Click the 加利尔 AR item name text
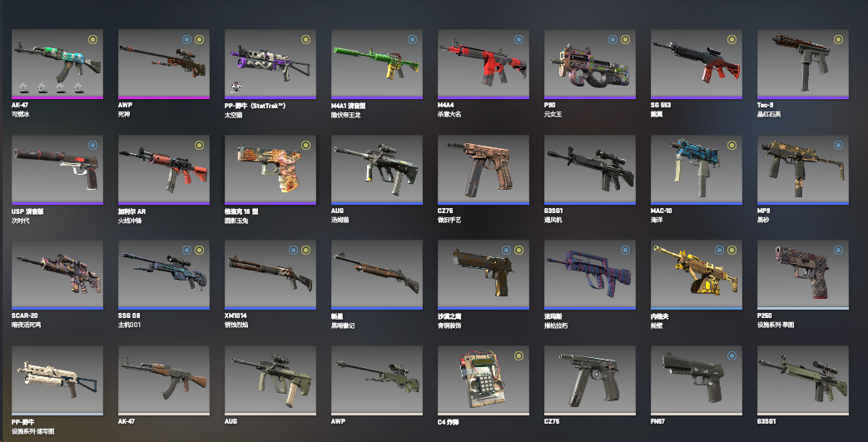Image resolution: width=868 pixels, height=442 pixels. coord(131,211)
